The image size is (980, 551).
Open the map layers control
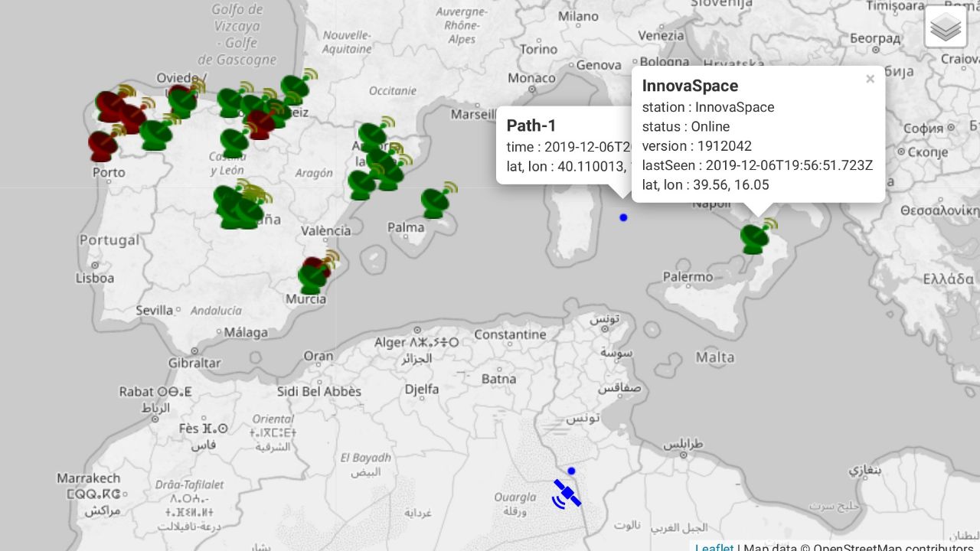(946, 27)
